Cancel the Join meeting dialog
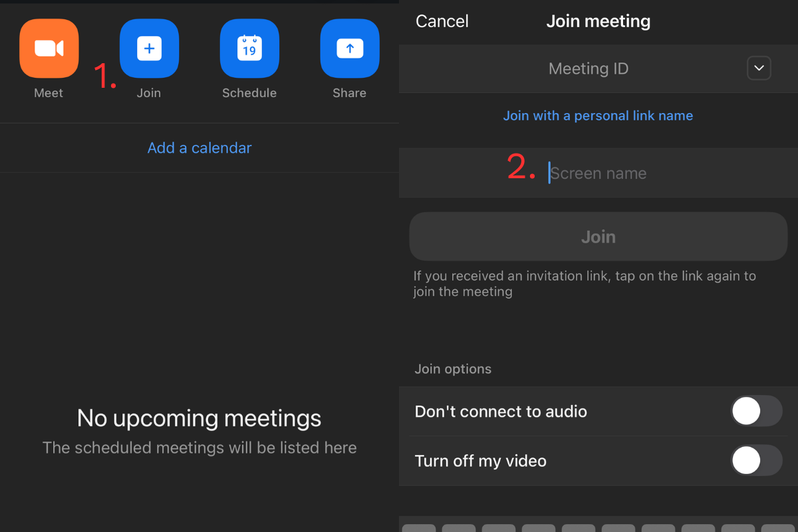The image size is (798, 532). coord(442,21)
